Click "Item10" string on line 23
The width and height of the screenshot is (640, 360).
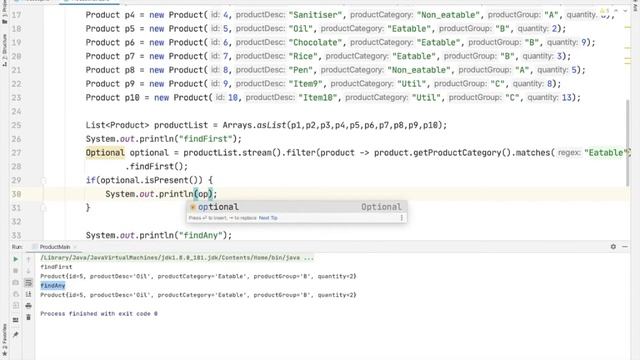coord(317,98)
